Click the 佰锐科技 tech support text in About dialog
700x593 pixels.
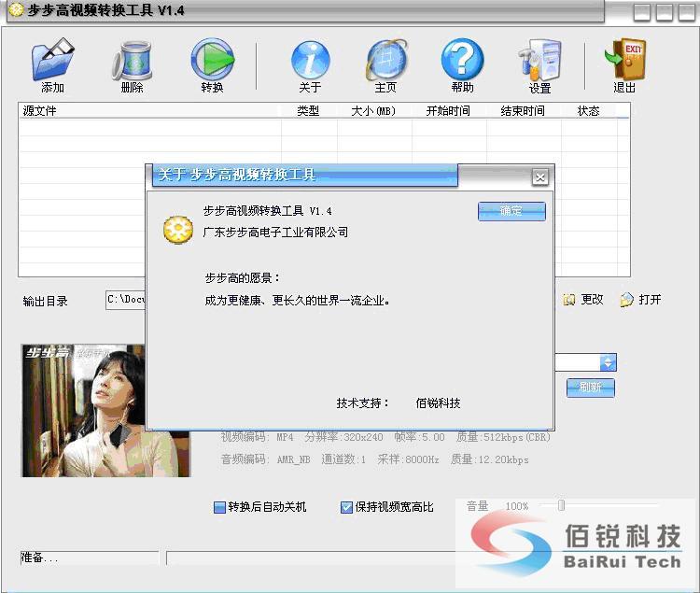(x=438, y=403)
